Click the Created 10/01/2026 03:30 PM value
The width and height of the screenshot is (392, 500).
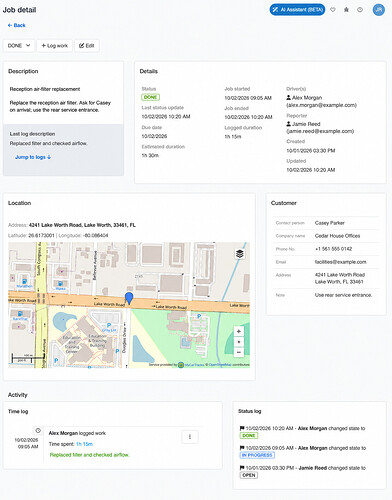311,150
